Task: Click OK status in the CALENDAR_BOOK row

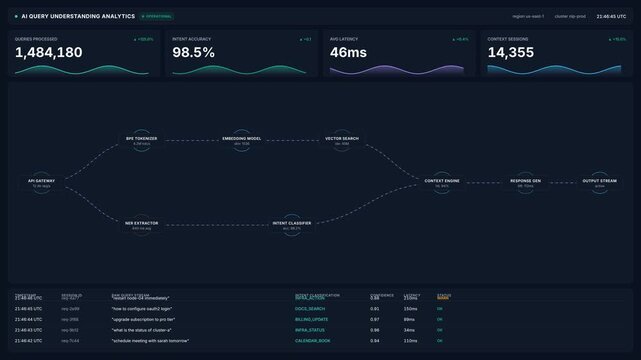Action: click(x=439, y=341)
